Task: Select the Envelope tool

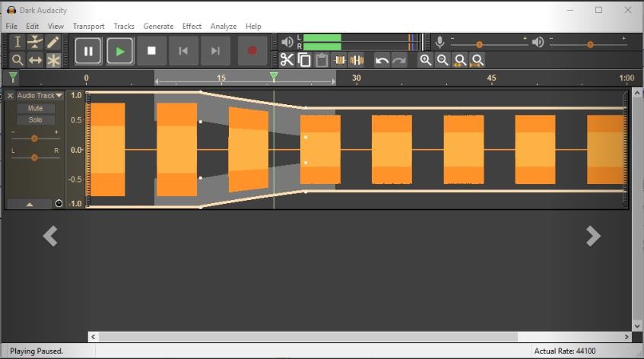Action: point(36,43)
